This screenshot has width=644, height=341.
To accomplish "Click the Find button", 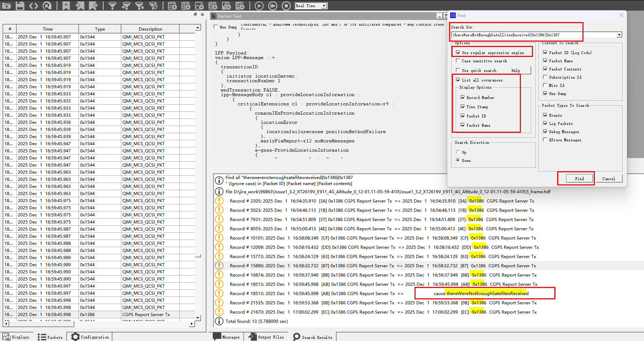I will click(x=579, y=179).
